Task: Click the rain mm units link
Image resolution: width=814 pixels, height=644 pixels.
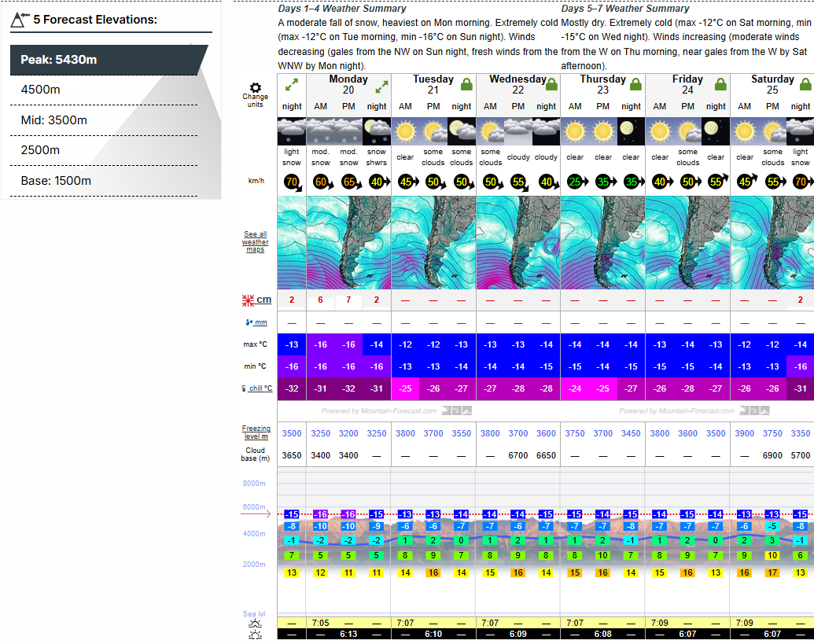Action: coord(260,322)
